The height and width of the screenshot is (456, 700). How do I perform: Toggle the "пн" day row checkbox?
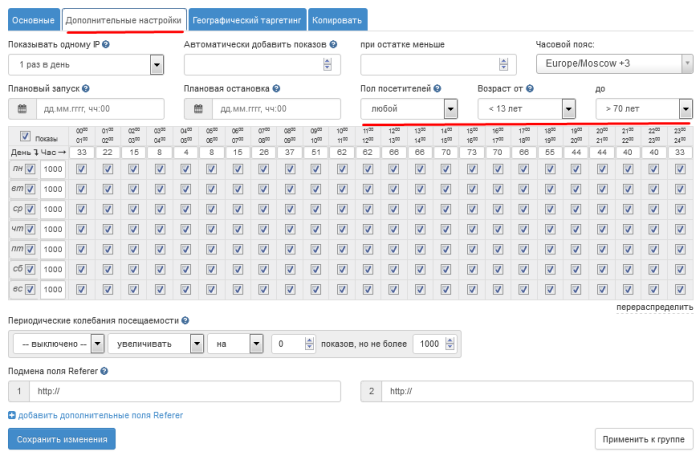click(30, 170)
